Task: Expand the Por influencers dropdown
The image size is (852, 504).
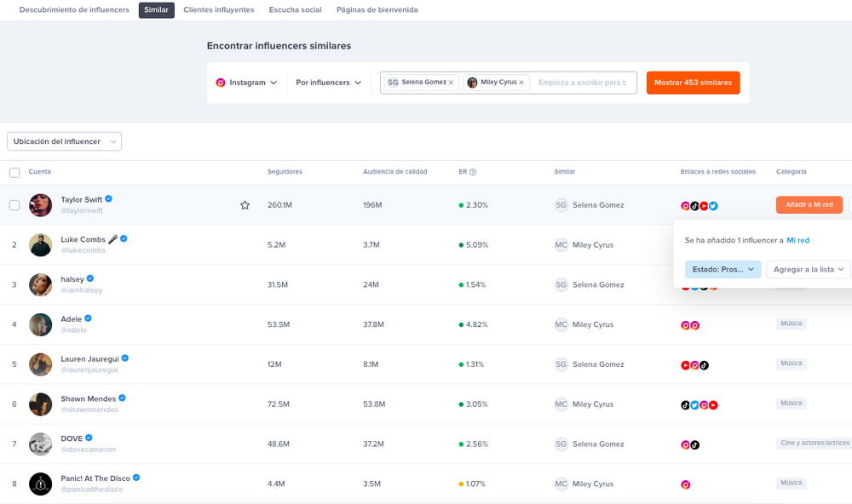Action: click(328, 83)
